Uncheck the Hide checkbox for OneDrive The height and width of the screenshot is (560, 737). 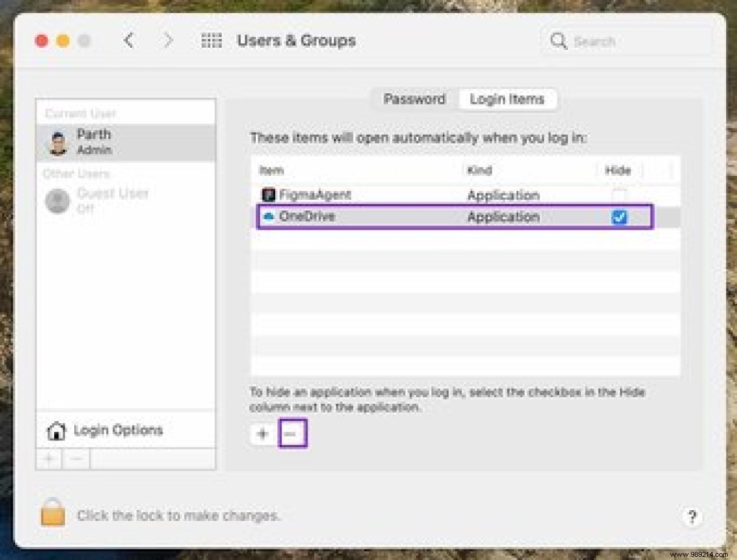tap(620, 217)
